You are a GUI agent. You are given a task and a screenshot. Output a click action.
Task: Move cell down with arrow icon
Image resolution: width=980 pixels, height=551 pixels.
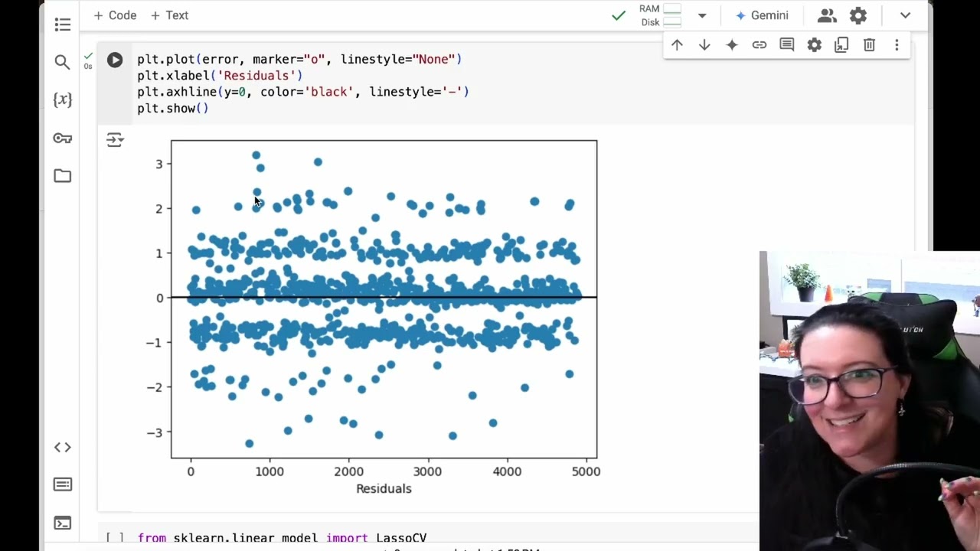[704, 45]
